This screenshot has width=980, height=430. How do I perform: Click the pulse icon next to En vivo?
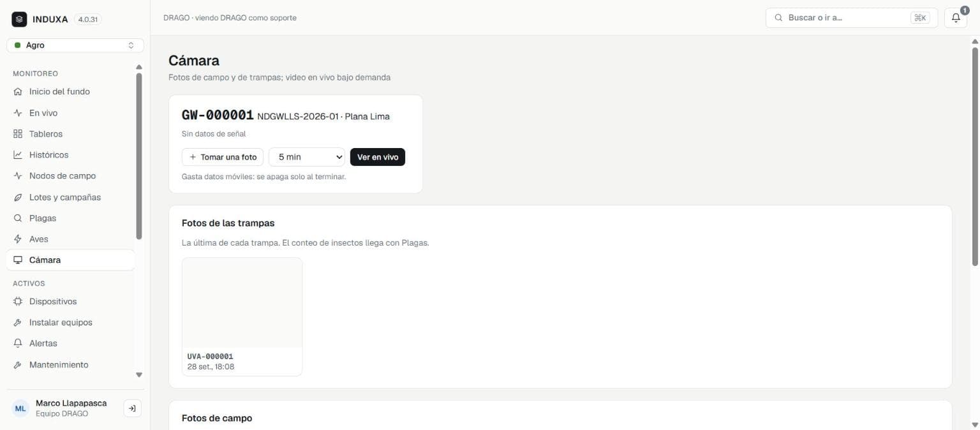click(x=18, y=113)
